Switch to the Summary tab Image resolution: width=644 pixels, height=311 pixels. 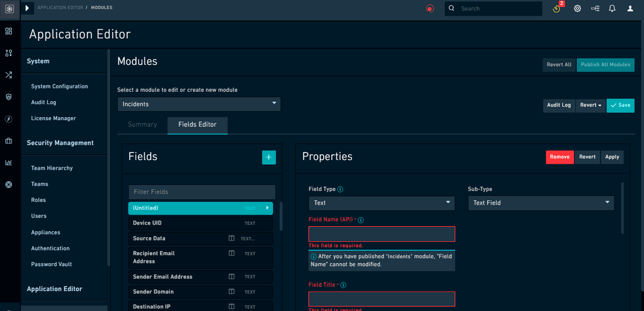(x=142, y=124)
